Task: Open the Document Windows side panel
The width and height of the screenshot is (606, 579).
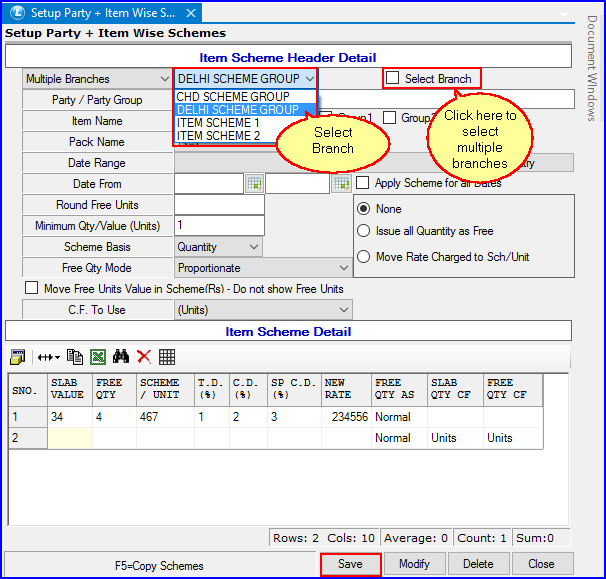Action: click(x=591, y=68)
